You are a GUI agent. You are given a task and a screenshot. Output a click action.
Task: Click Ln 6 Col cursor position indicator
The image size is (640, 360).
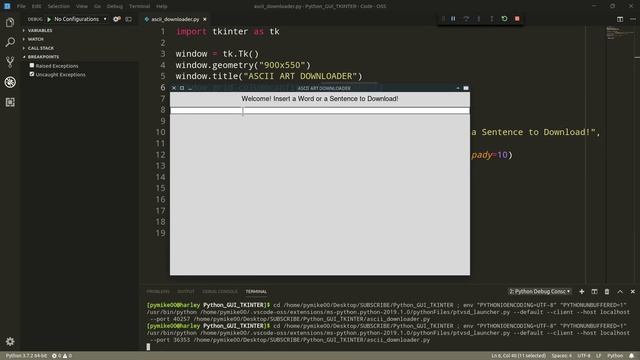518,356
